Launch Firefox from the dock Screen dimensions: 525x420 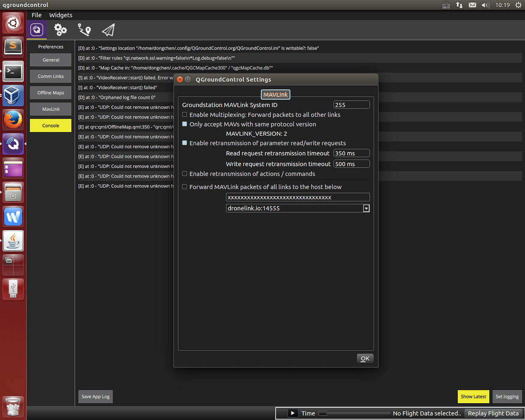click(13, 119)
